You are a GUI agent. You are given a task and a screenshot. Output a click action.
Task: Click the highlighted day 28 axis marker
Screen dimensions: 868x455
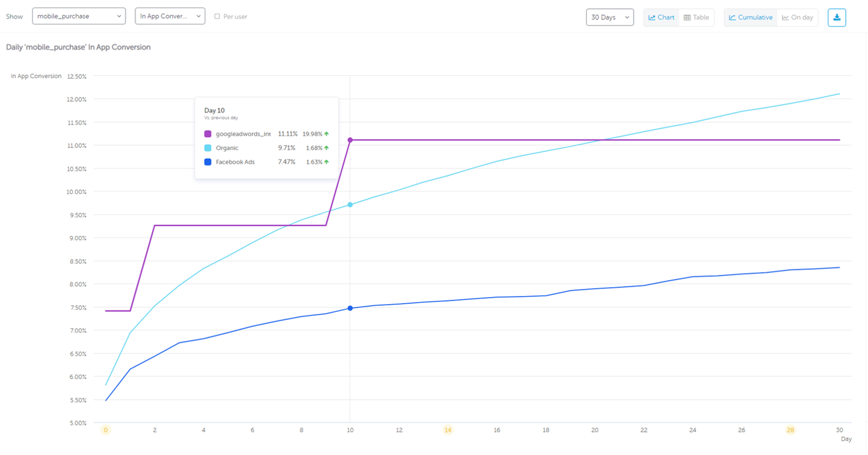tap(790, 430)
